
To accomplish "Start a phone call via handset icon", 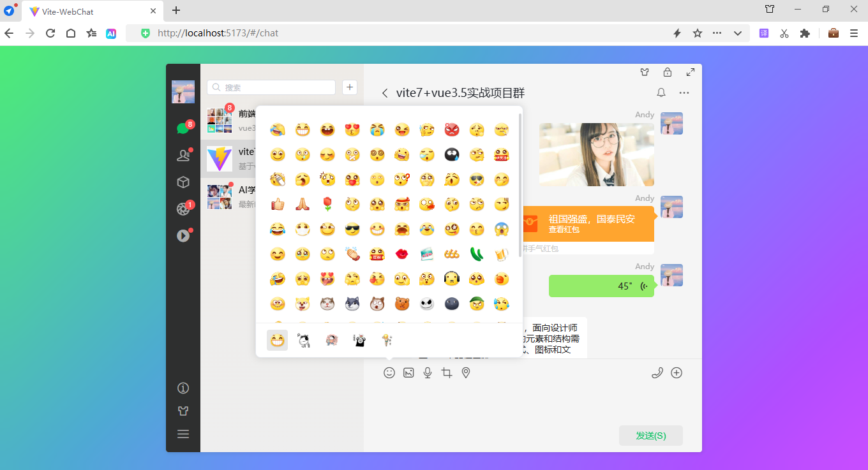I will click(657, 372).
